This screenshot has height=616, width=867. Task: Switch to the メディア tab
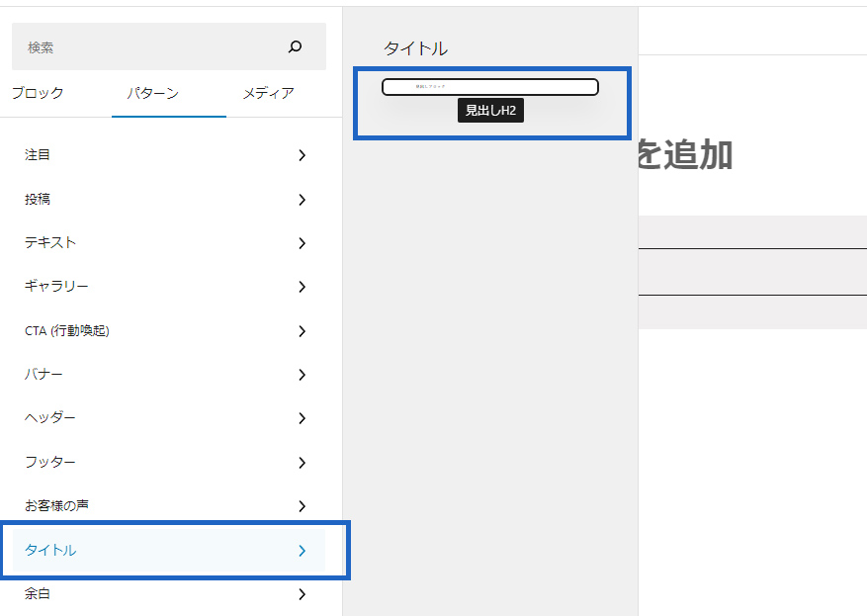pos(269,93)
